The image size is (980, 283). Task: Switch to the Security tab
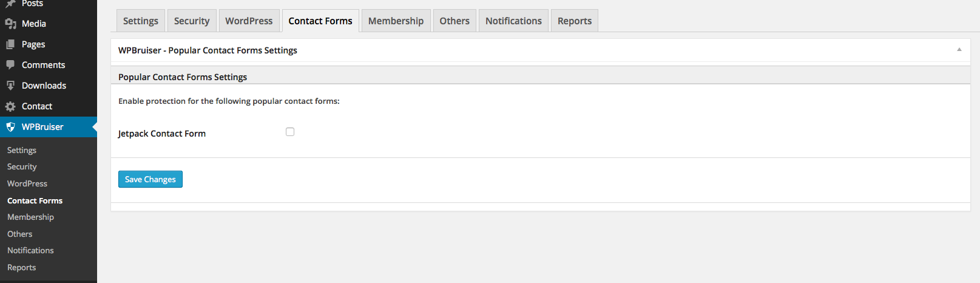(x=192, y=21)
